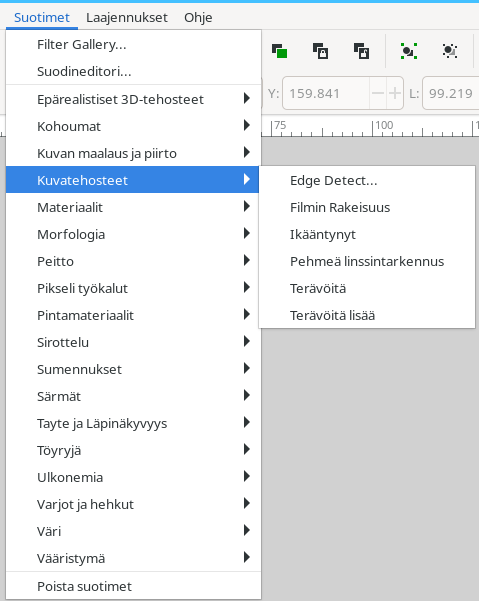Image resolution: width=479 pixels, height=601 pixels.
Task: Open the Väri submenu
Action: pyautogui.click(x=133, y=531)
